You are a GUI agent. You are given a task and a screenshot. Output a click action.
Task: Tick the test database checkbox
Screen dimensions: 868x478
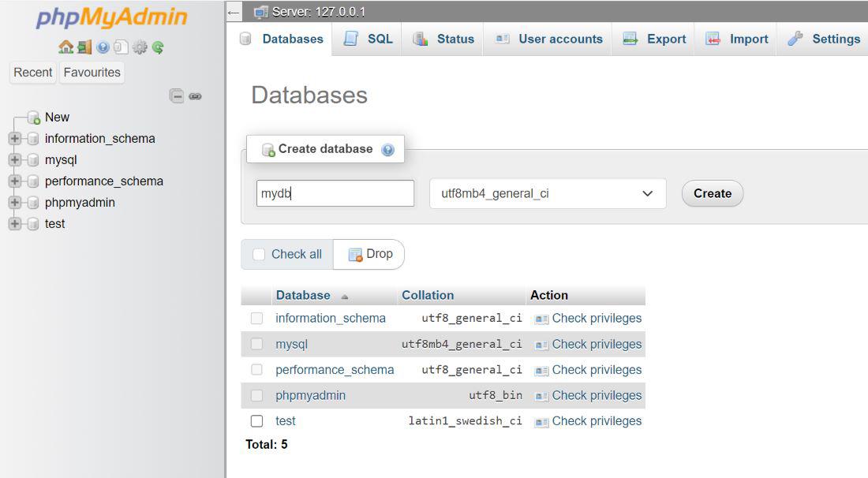(256, 421)
